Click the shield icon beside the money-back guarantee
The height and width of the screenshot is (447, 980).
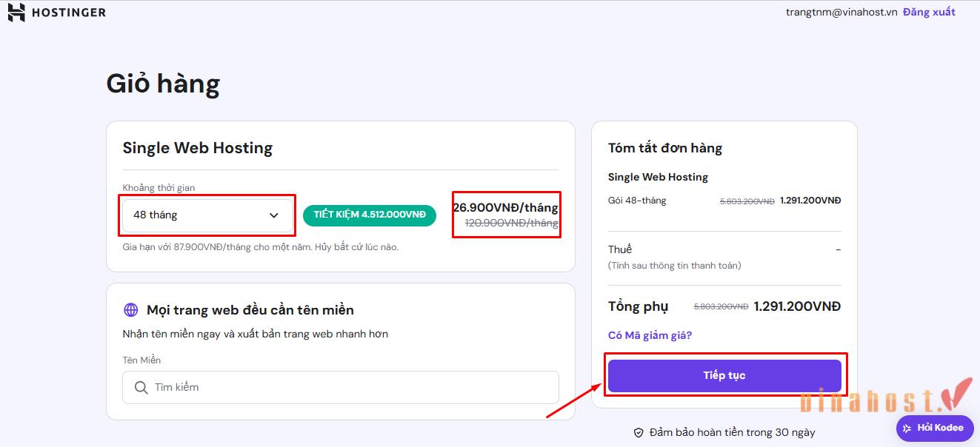639,432
